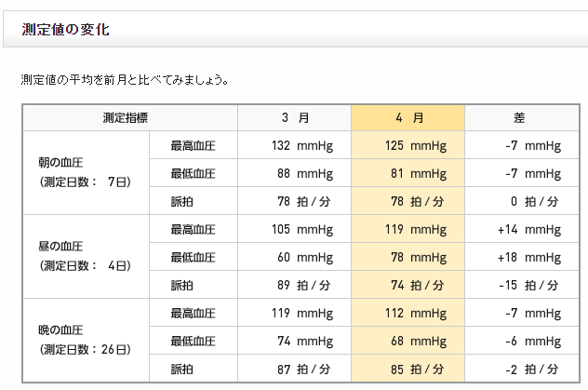Click the 132 mmHg March value
Viewport: 588px width, 390px height.
[302, 145]
